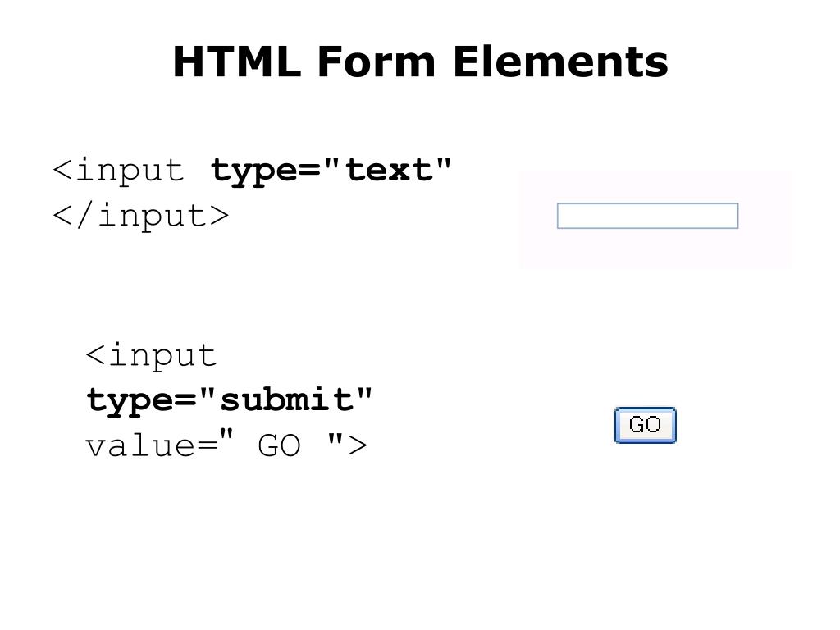The width and height of the screenshot is (840, 630).
Task: Click the word Elements in the heading
Action: coord(560,62)
